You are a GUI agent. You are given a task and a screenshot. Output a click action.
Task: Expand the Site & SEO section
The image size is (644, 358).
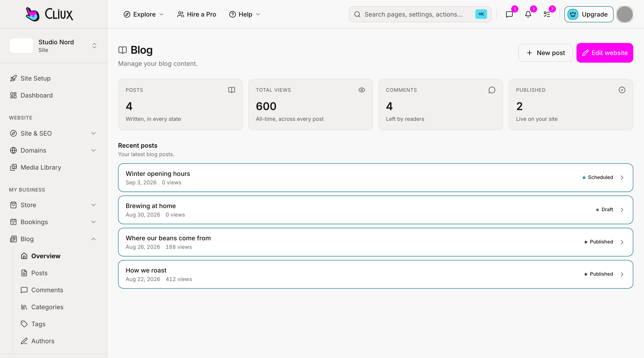pos(93,133)
